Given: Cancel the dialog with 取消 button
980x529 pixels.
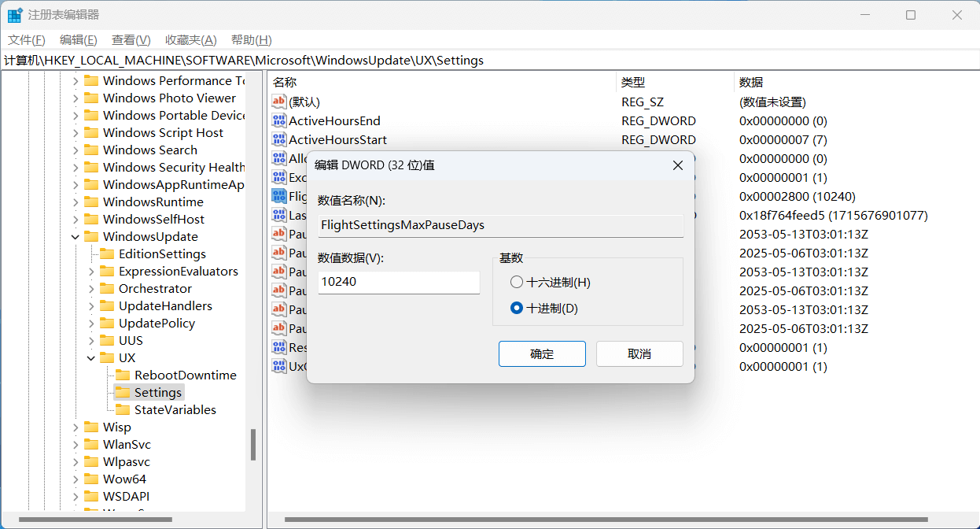Looking at the screenshot, I should 639,353.
